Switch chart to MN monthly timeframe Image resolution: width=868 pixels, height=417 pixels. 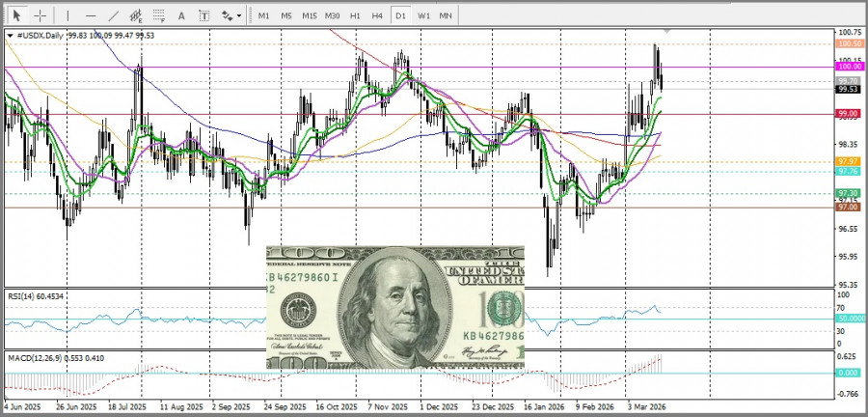[446, 15]
